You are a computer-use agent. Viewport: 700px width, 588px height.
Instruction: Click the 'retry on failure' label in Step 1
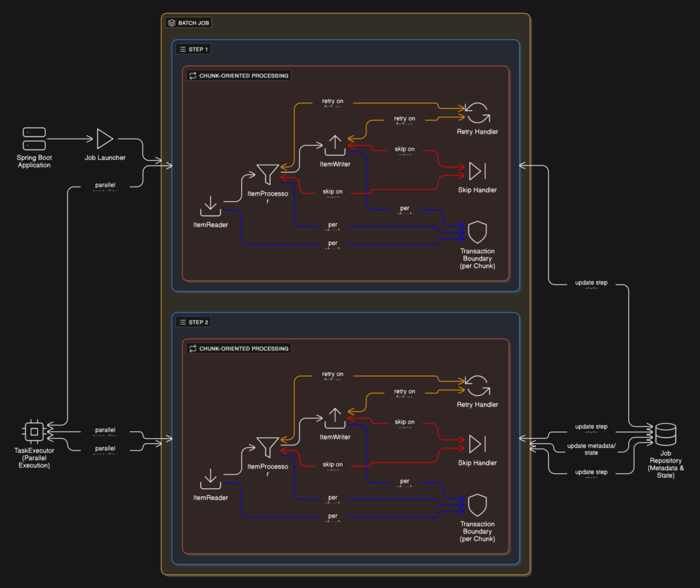click(333, 101)
